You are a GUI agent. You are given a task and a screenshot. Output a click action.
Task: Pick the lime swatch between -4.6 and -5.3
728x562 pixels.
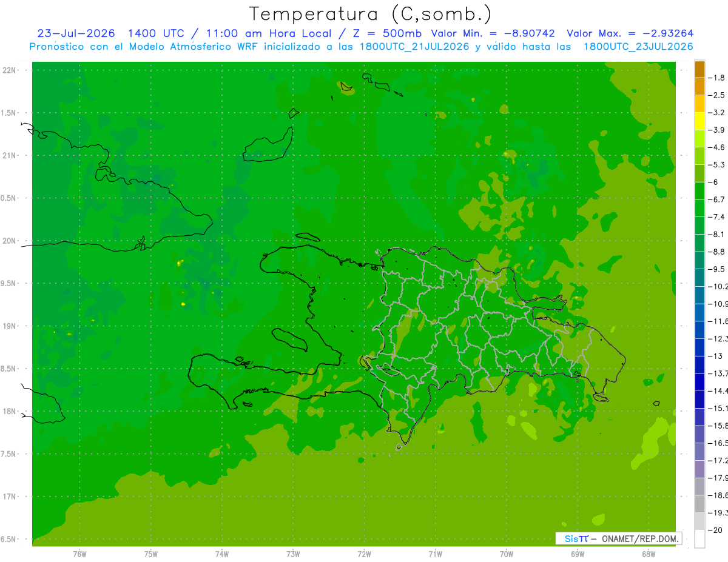tap(699, 156)
